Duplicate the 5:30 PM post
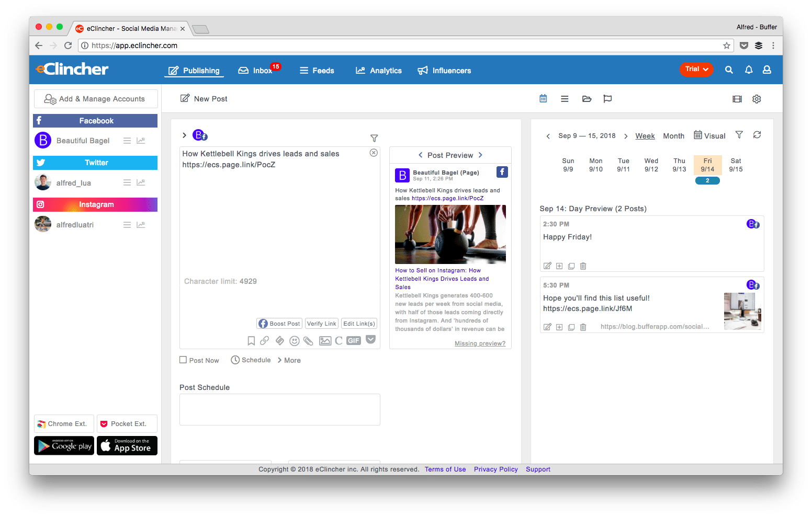 (x=571, y=327)
